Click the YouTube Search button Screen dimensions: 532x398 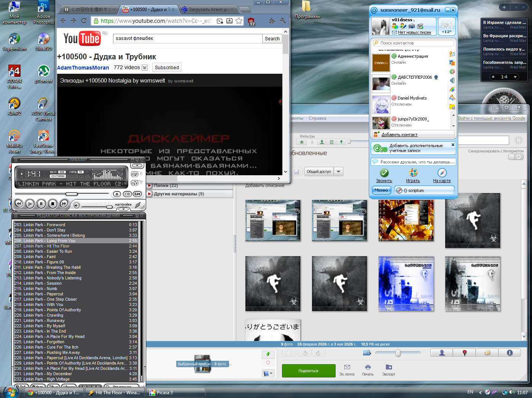(272, 38)
